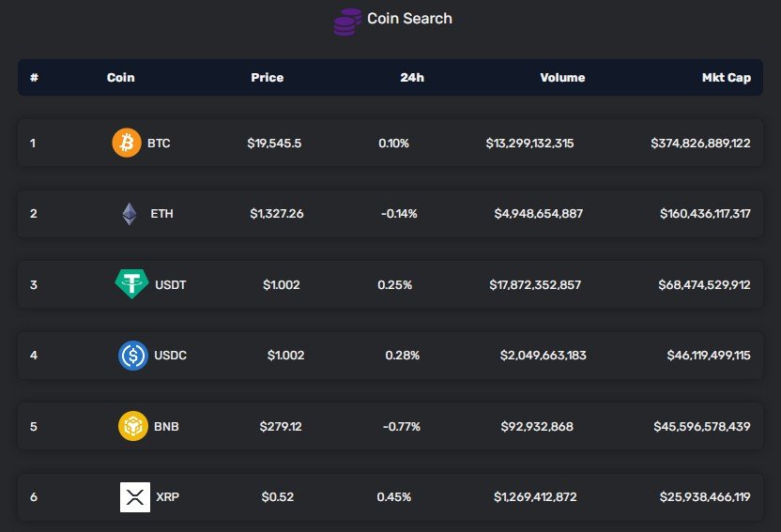This screenshot has width=781, height=532.
Task: Sort by the 24h column header
Action: coord(412,77)
